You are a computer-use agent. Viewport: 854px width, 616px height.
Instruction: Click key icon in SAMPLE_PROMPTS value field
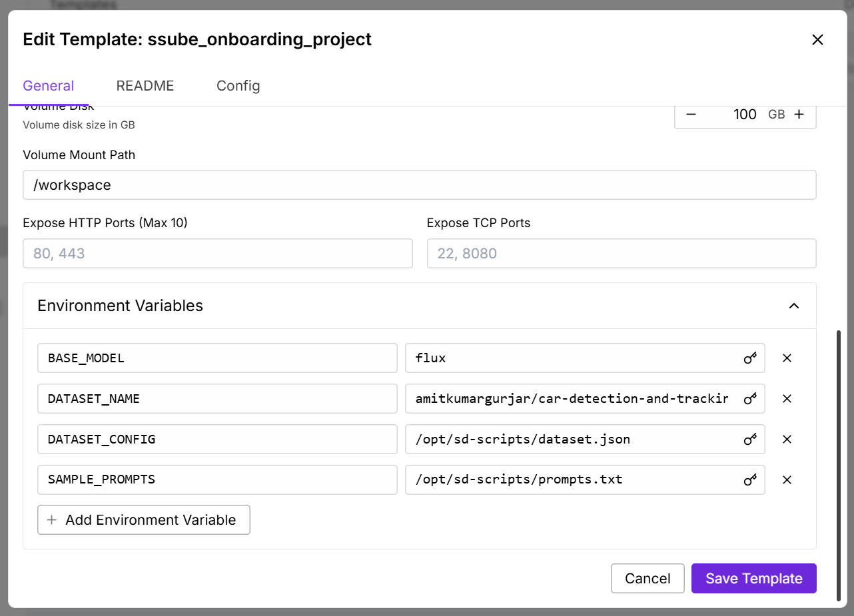click(750, 480)
